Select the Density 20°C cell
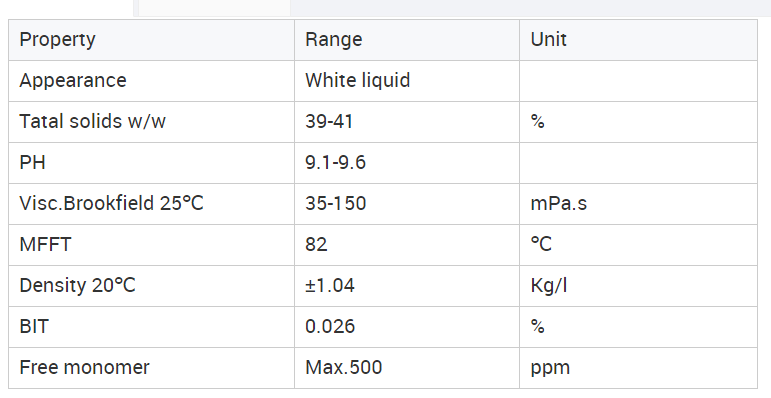Screen dimensions: 771x398 tap(151, 286)
